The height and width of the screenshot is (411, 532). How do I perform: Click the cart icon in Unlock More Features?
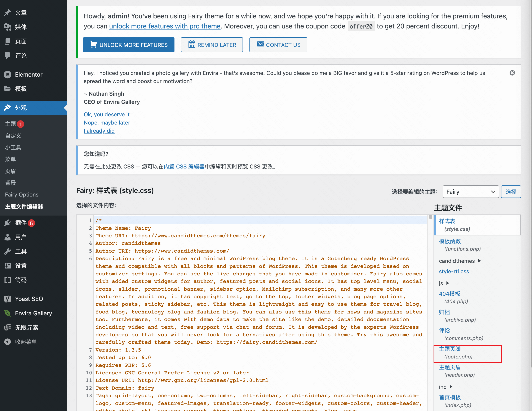pos(94,45)
